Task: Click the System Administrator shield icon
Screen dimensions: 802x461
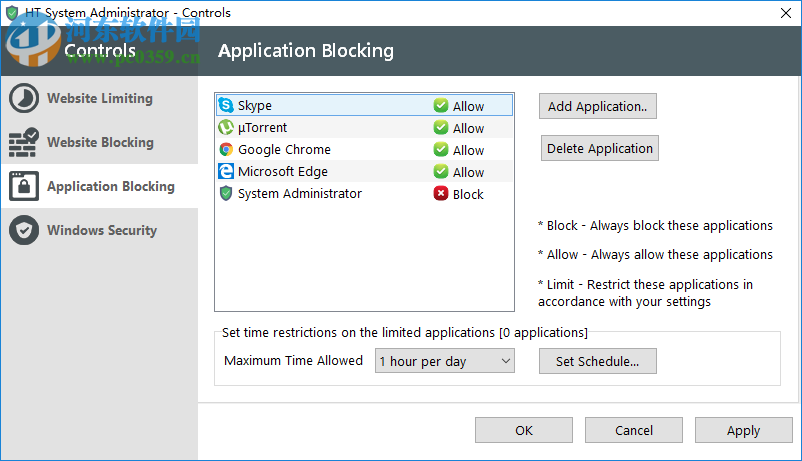Action: [x=226, y=193]
